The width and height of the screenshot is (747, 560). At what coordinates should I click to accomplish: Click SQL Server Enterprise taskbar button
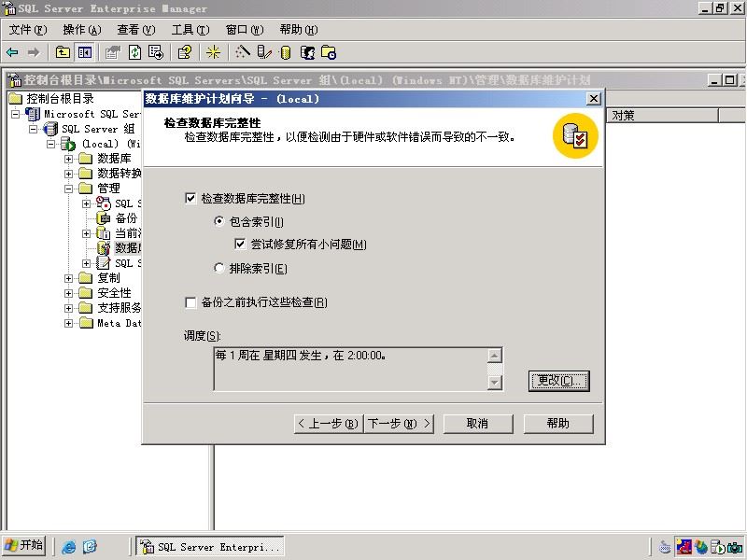[210, 546]
